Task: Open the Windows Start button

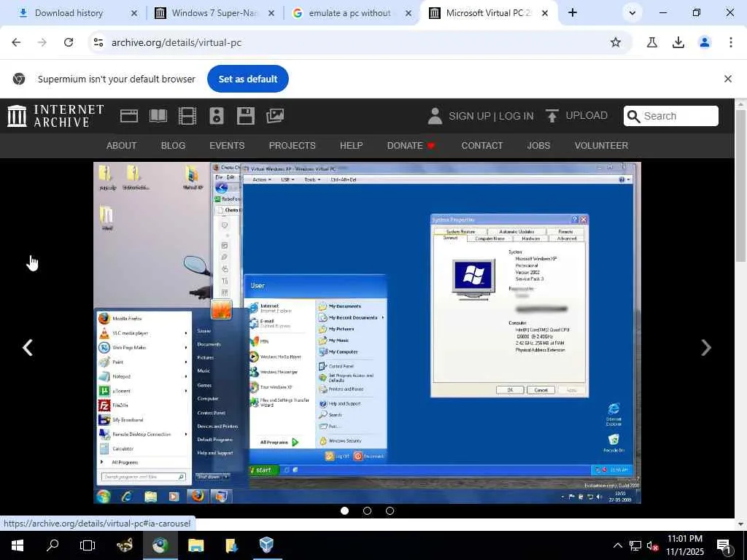Action: click(18, 545)
